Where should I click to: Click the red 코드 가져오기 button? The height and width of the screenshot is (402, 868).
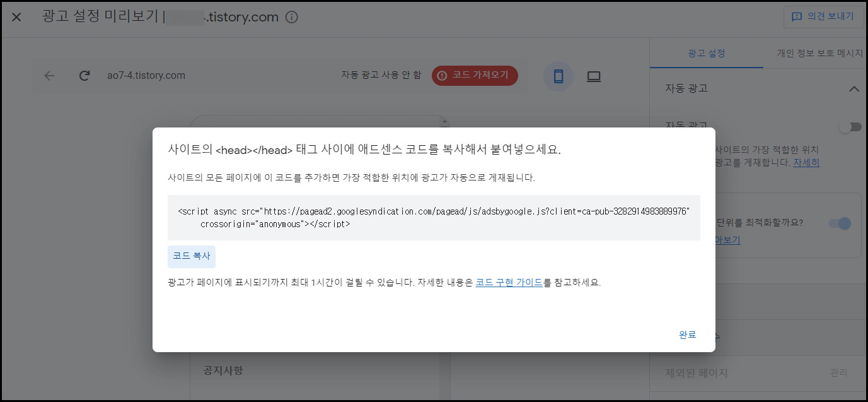coord(475,76)
